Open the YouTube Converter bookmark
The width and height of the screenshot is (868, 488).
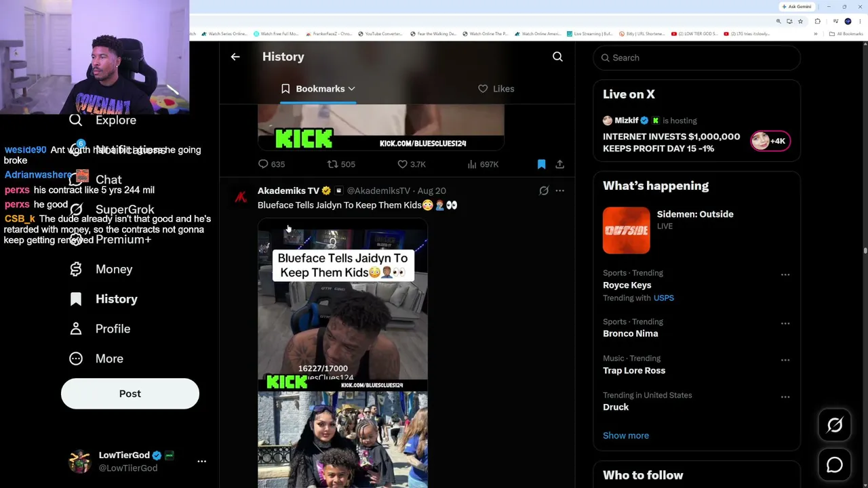tap(380, 34)
